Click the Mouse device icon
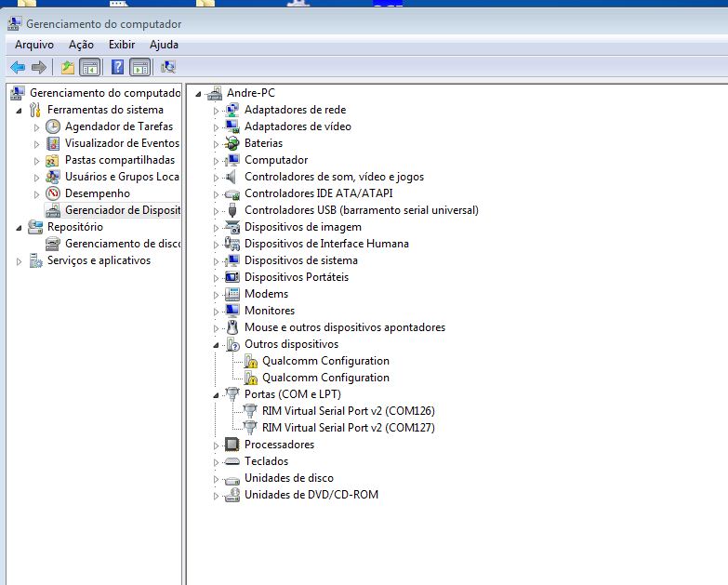The width and height of the screenshot is (728, 585). point(232,327)
